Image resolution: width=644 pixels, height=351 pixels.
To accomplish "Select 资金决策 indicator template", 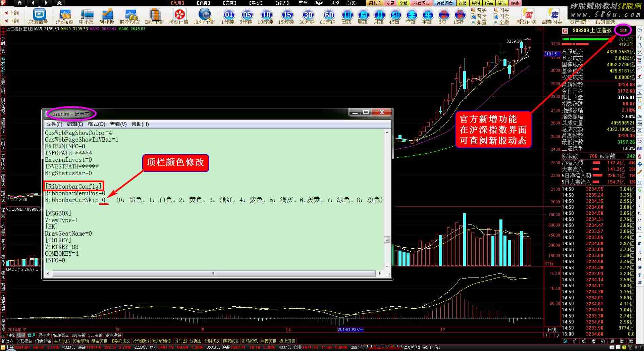I will (x=113, y=335).
